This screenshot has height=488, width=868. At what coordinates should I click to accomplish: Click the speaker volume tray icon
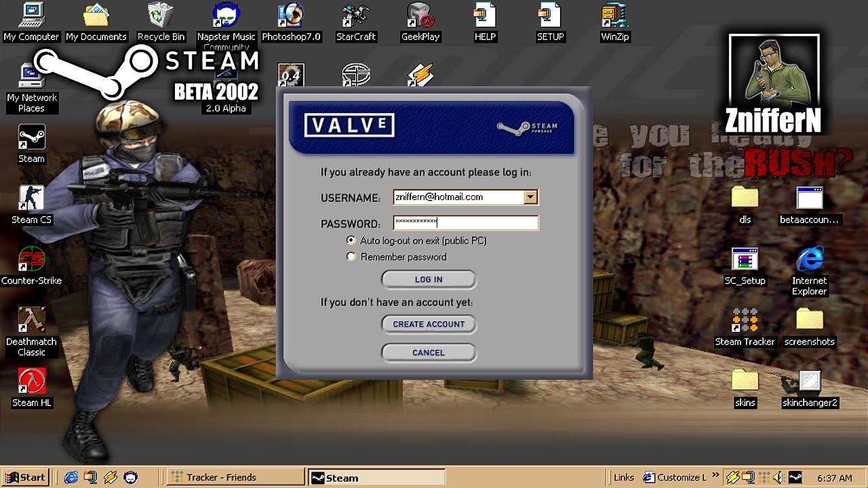pos(778,477)
